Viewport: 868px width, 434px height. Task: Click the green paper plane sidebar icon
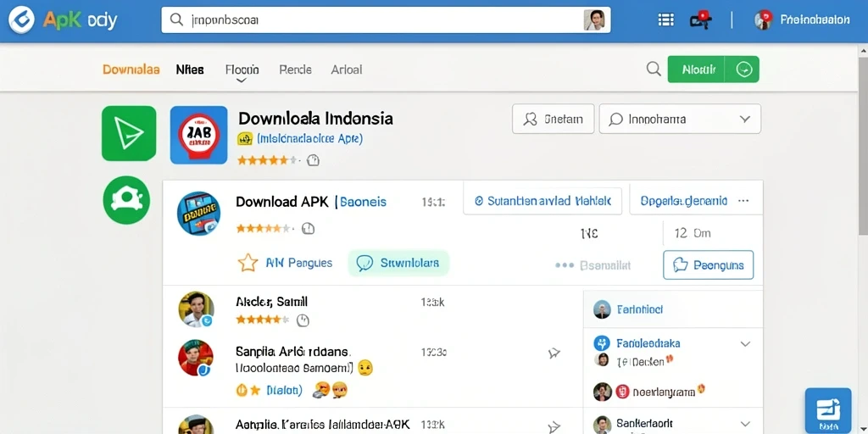(129, 133)
